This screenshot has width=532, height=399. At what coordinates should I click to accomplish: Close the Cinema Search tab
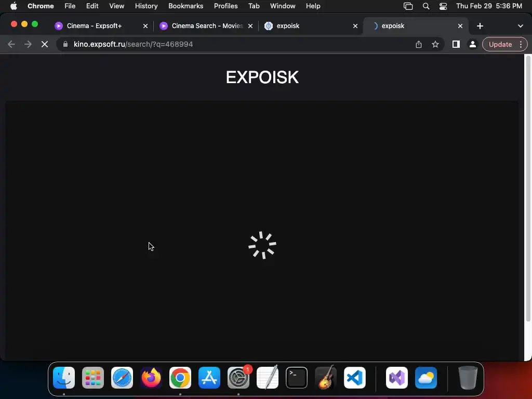click(250, 26)
